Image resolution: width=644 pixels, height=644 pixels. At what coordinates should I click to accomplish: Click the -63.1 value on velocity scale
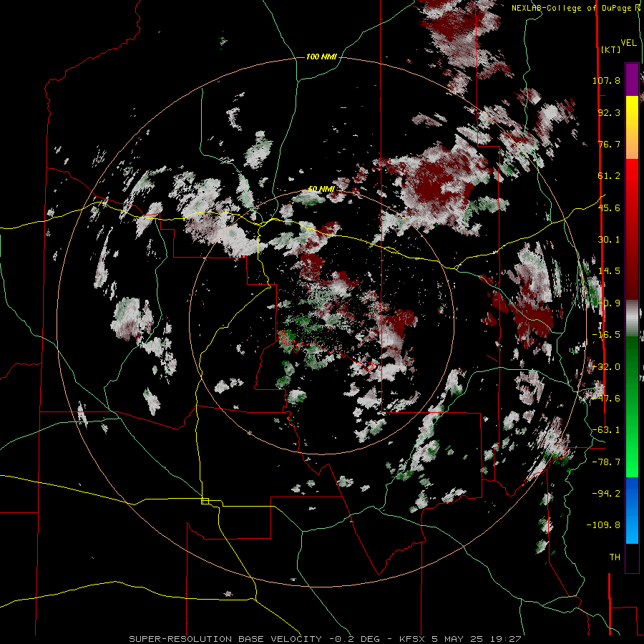[606, 430]
